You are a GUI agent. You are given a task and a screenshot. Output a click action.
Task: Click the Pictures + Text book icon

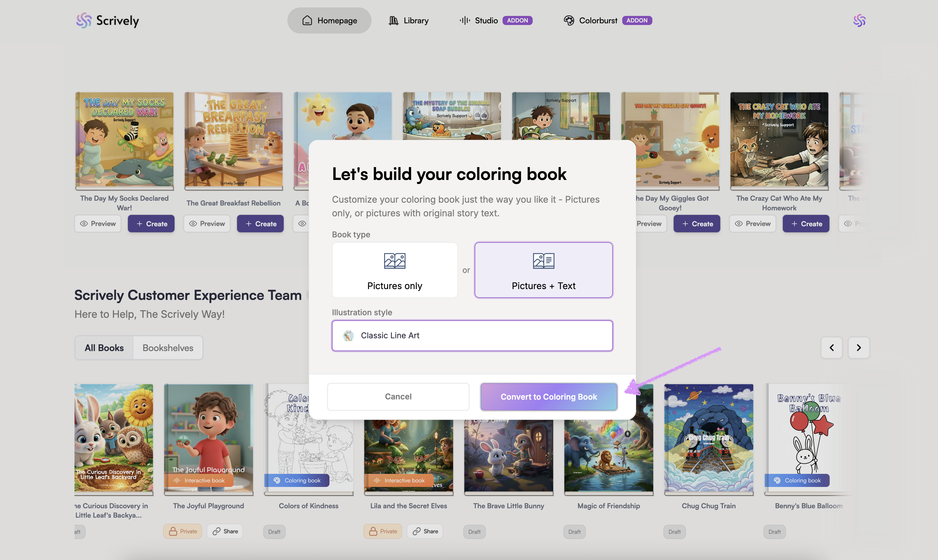(543, 261)
